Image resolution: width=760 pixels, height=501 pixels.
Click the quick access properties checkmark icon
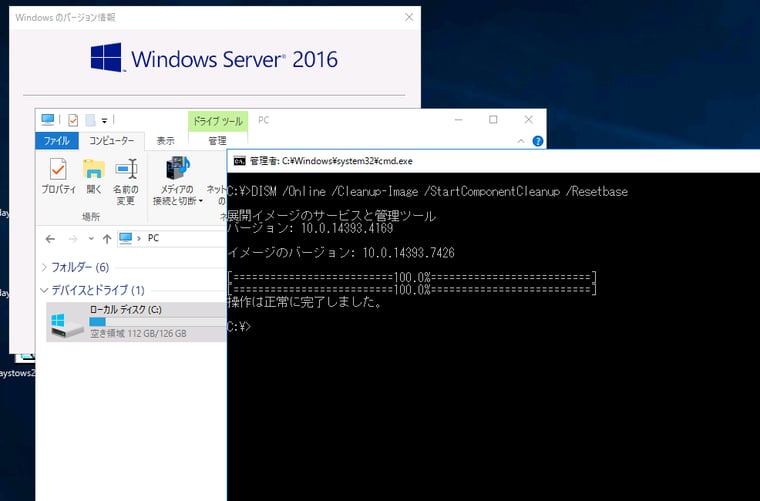[x=73, y=120]
